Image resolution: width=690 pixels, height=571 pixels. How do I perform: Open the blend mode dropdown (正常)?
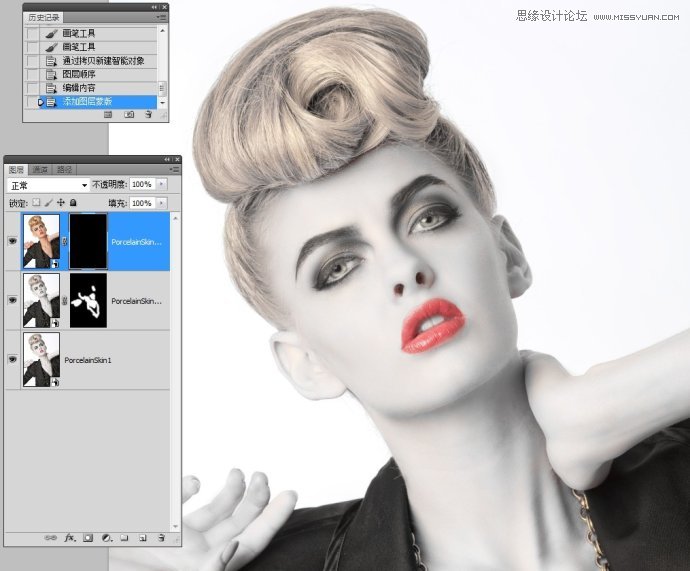48,185
